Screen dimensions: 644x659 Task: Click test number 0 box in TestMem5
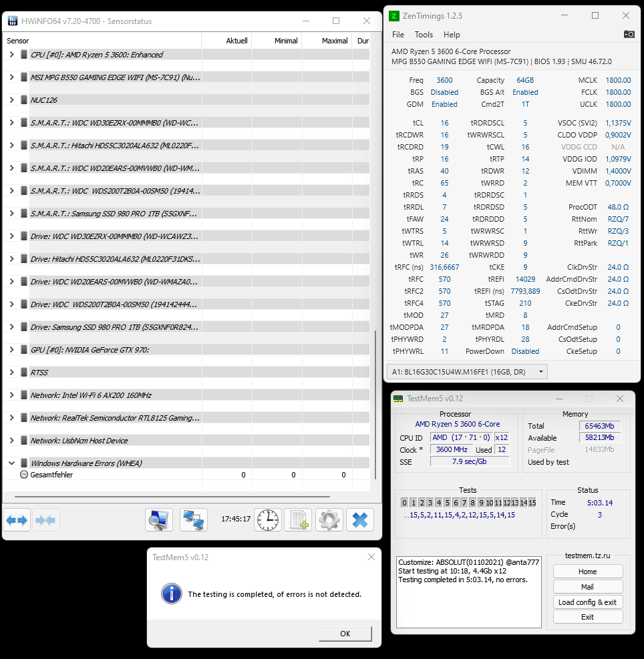tap(404, 502)
